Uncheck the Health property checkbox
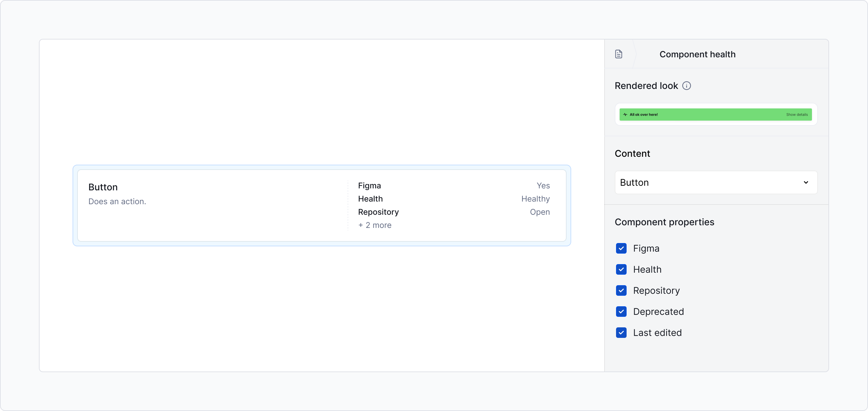Screen dimensions: 868x411 (x=621, y=269)
